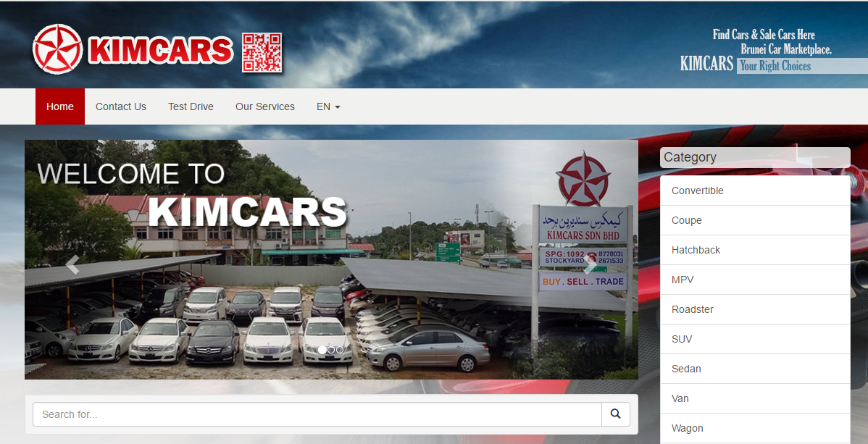Pick the Sedan category link

pos(686,369)
